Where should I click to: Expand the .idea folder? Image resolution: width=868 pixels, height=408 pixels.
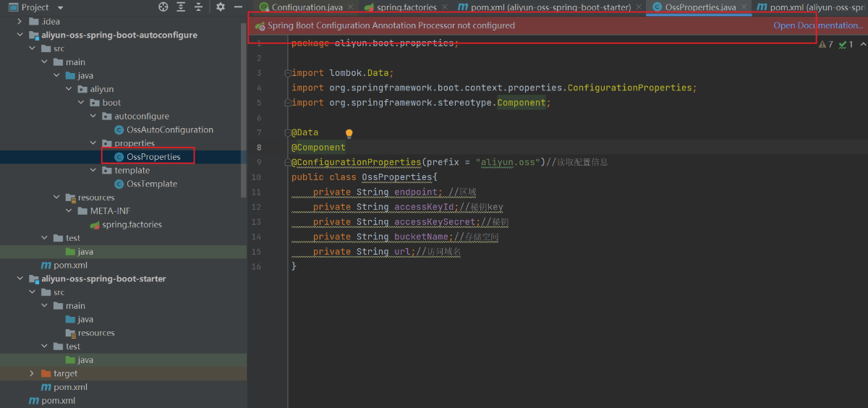tap(20, 22)
